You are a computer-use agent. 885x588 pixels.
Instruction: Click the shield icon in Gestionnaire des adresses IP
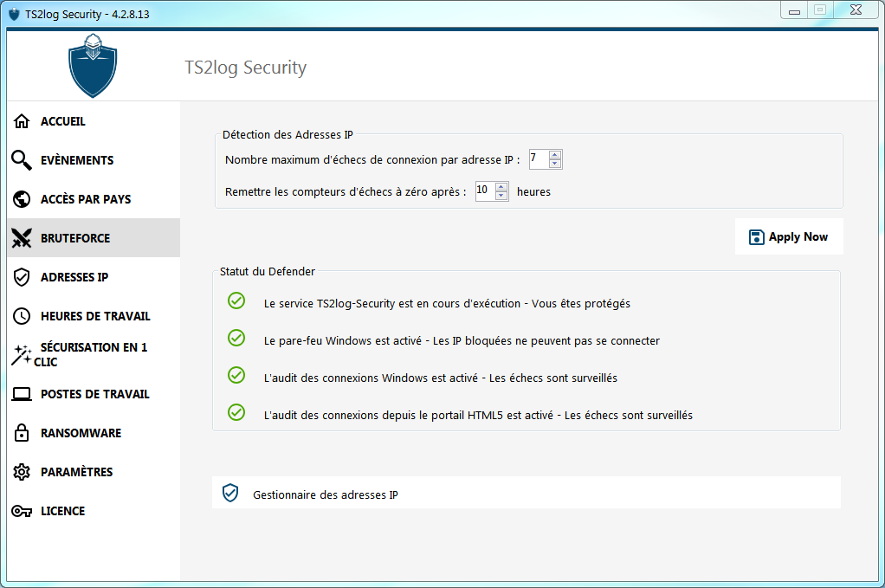(230, 494)
